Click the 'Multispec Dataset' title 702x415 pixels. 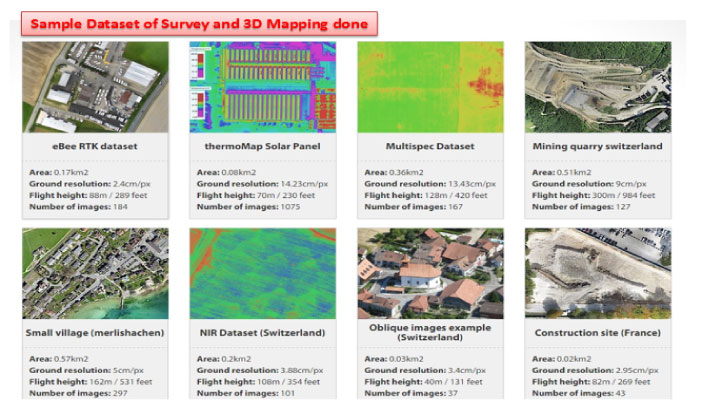pyautogui.click(x=430, y=146)
